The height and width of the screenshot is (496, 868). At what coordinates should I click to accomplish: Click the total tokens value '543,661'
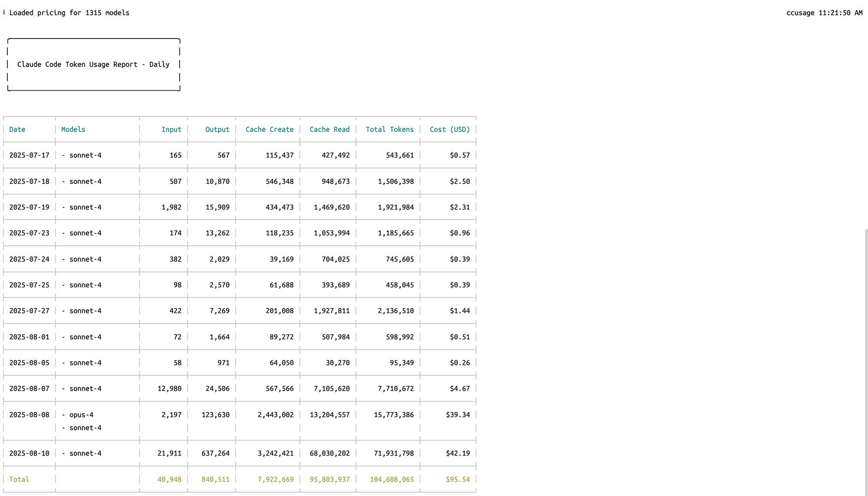pos(400,155)
